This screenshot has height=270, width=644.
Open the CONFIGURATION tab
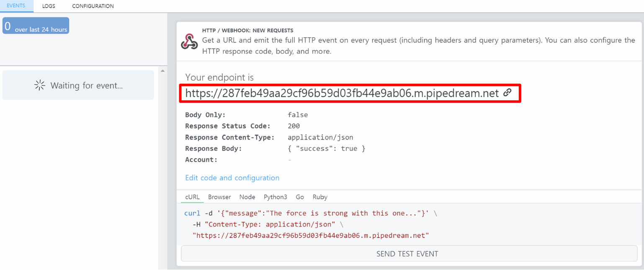pyautogui.click(x=93, y=6)
